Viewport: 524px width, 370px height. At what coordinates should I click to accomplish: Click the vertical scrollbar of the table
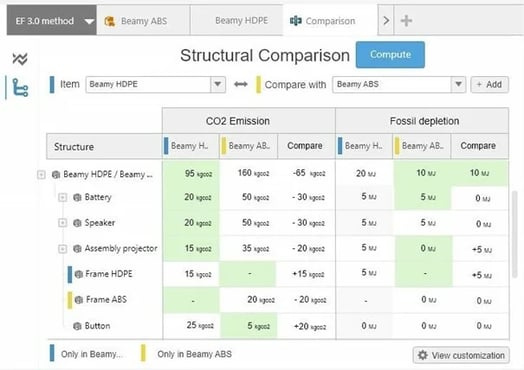(x=515, y=234)
